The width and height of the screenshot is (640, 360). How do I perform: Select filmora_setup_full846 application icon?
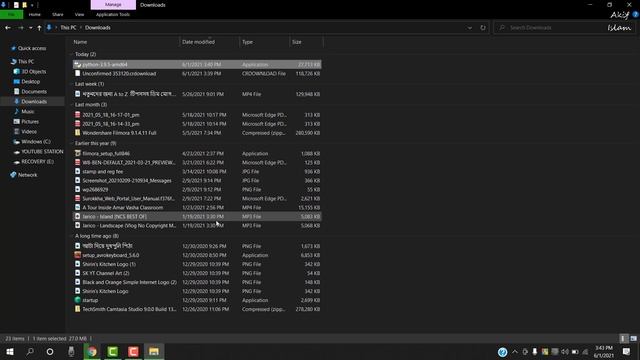coord(77,153)
